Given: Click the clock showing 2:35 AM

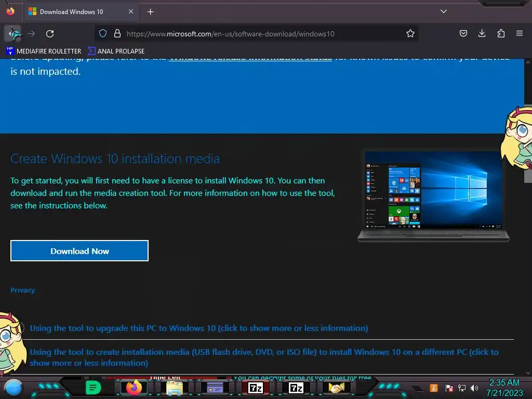Looking at the screenshot, I should coord(504,388).
